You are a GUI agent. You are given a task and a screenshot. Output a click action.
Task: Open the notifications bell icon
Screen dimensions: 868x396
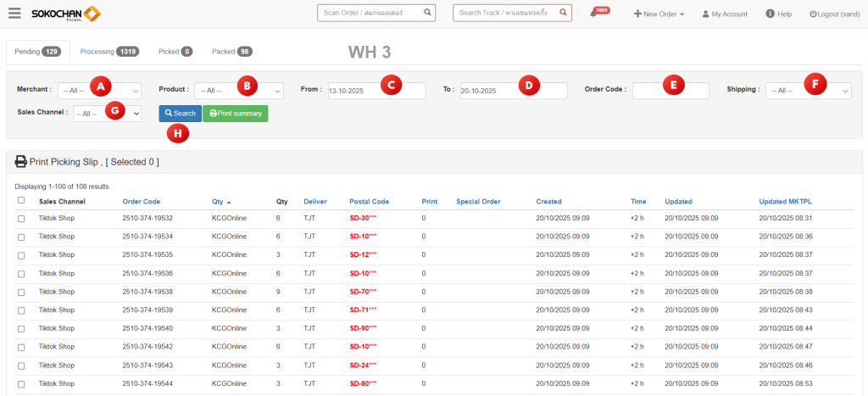click(593, 14)
